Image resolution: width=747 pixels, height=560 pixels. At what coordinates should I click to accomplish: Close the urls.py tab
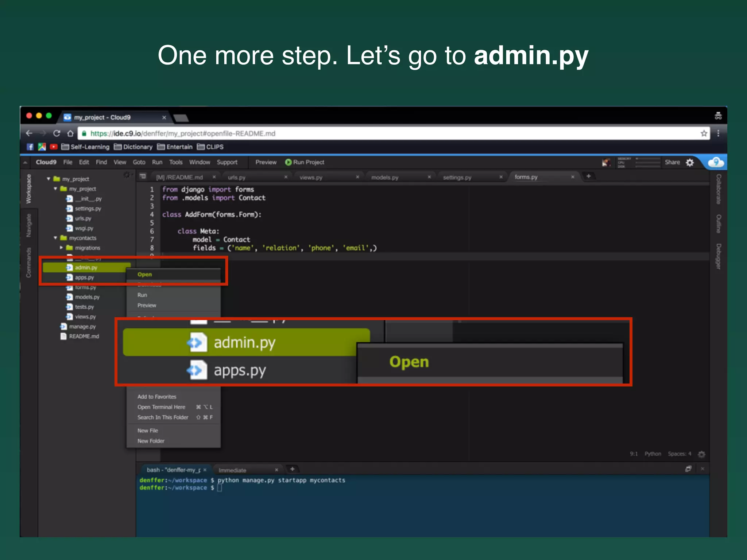click(286, 177)
